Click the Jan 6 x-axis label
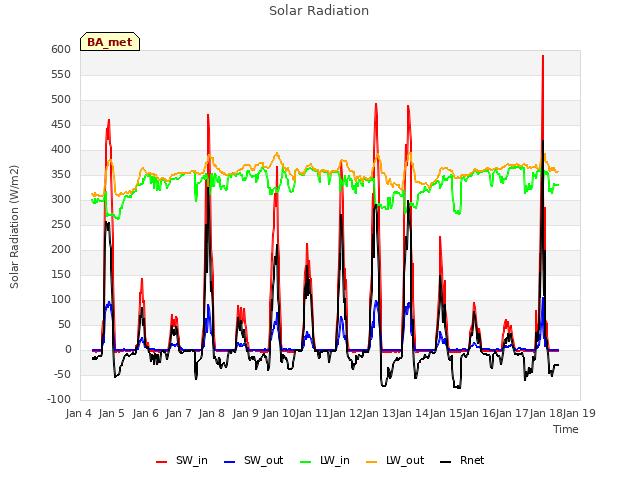Screen dimensions: 640x480 click(146, 413)
